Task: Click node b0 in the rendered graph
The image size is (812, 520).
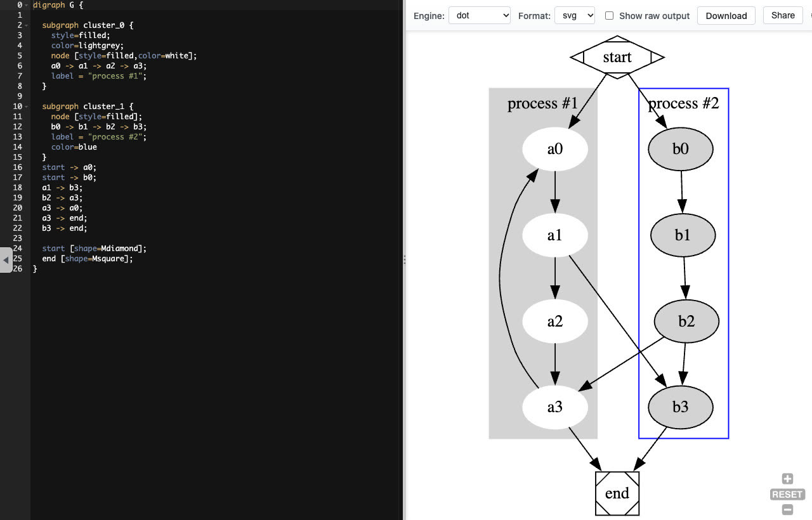Action: pos(681,149)
